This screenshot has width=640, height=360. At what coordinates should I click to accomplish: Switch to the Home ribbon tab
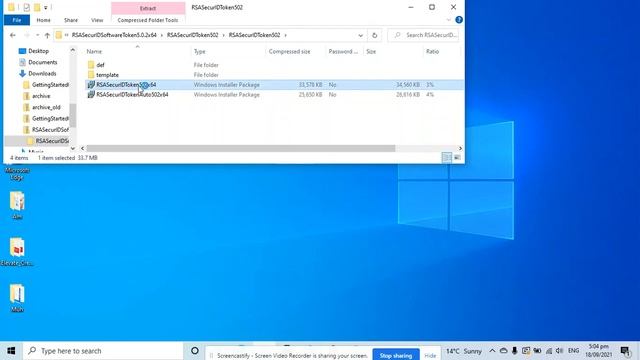pyautogui.click(x=43, y=20)
